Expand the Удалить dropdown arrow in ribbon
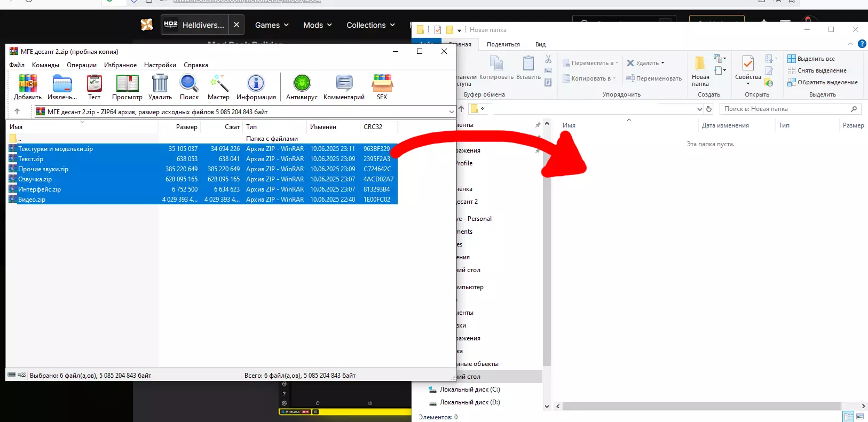This screenshot has width=868, height=422. click(663, 63)
